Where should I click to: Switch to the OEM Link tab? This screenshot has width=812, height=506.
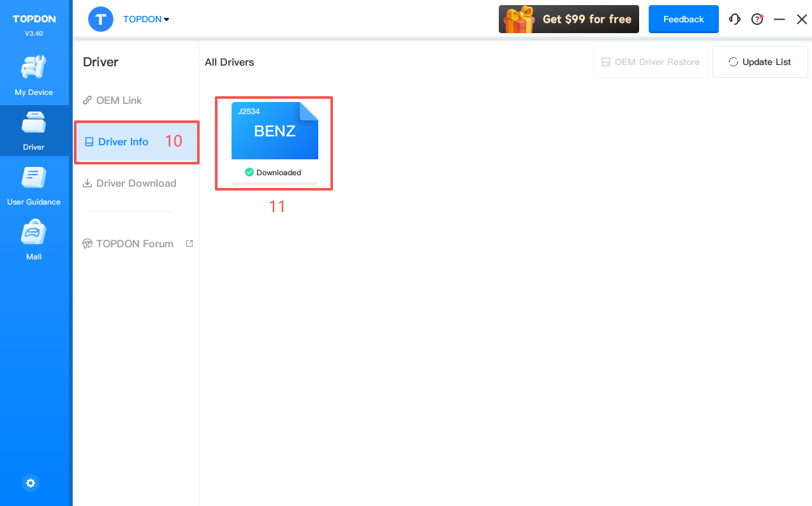pos(119,100)
